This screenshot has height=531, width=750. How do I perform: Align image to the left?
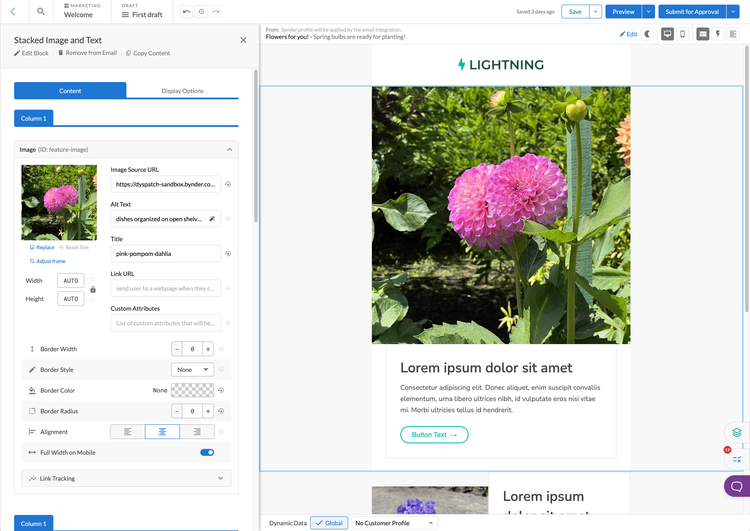pyautogui.click(x=128, y=431)
